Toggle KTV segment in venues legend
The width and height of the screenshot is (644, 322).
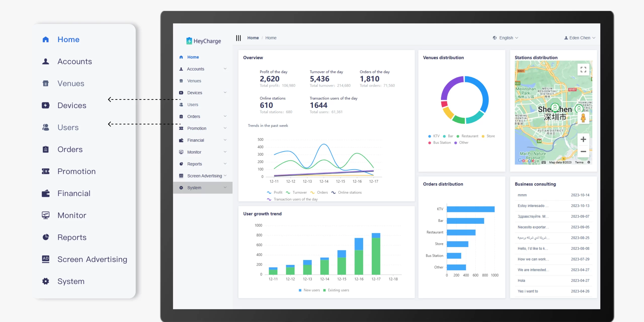(434, 136)
